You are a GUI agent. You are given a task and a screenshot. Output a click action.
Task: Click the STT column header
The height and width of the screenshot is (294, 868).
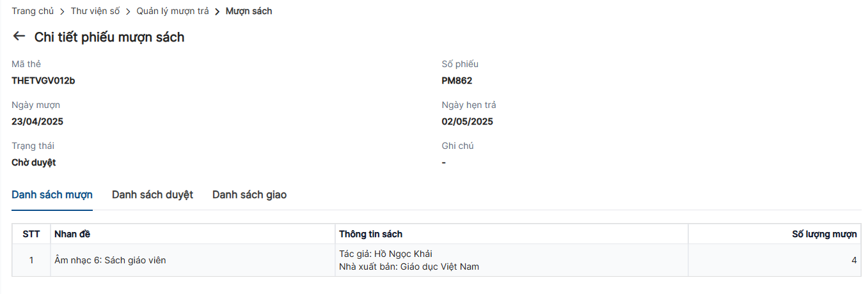(31, 234)
